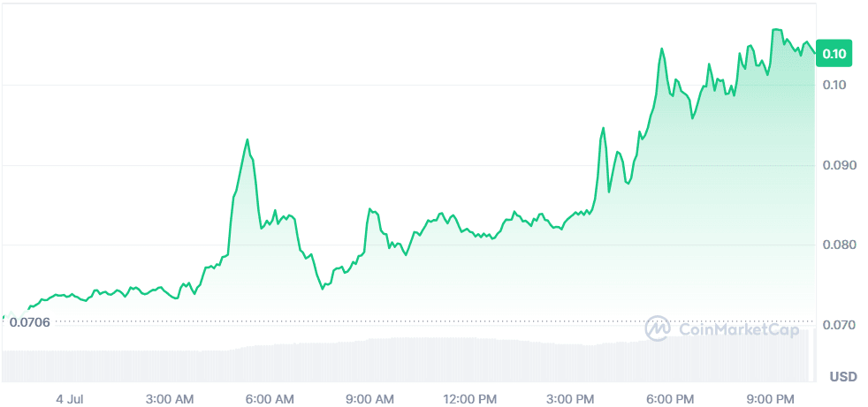Click the price spike peak before 6:00 AM

click(x=247, y=139)
